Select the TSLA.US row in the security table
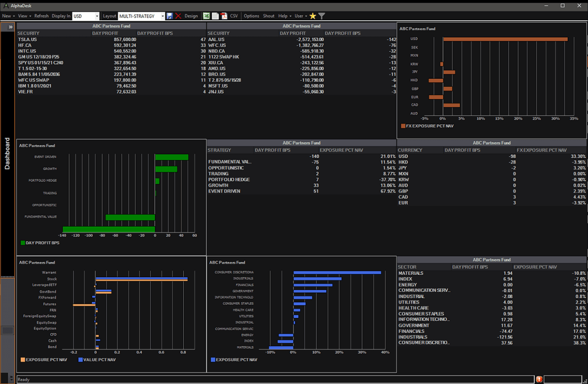 (x=27, y=40)
